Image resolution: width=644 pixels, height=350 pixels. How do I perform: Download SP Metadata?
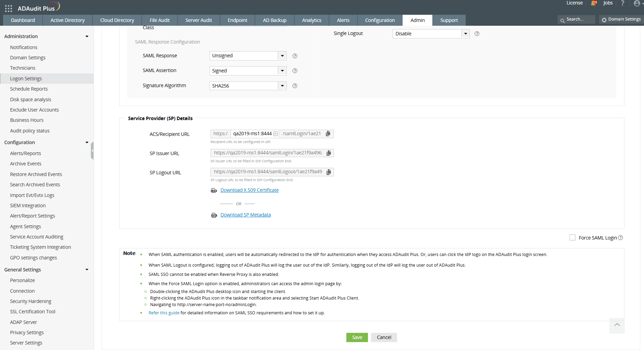[246, 214]
